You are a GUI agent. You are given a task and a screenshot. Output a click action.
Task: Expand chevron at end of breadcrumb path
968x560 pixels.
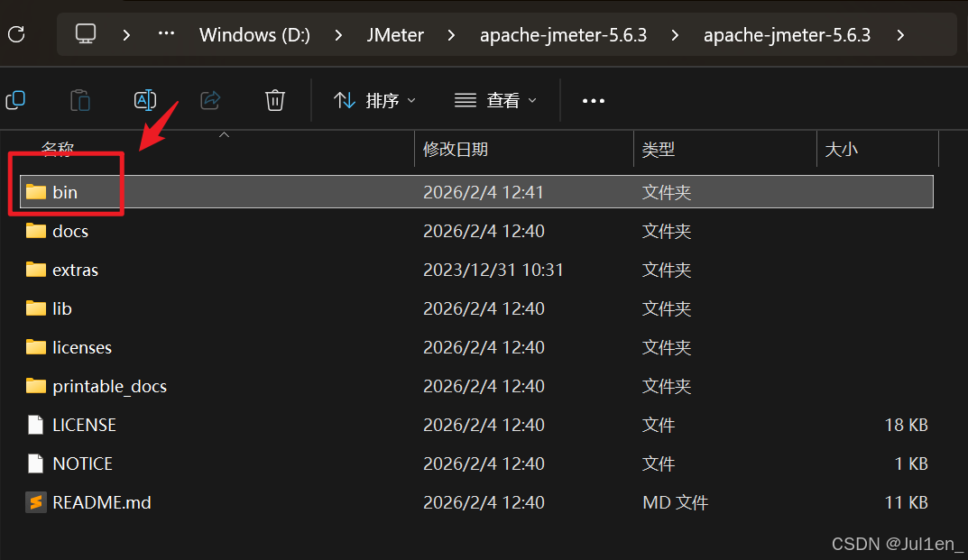900,35
